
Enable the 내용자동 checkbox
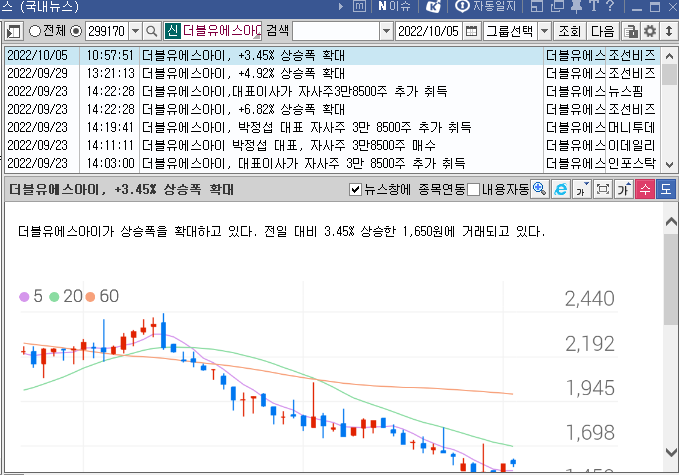click(473, 189)
